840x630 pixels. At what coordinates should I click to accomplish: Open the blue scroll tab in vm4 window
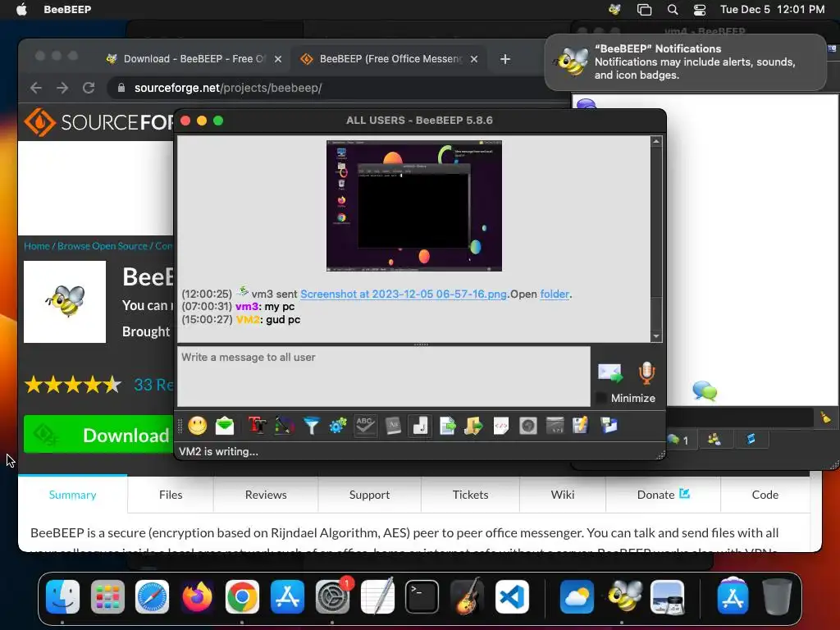click(x=751, y=440)
